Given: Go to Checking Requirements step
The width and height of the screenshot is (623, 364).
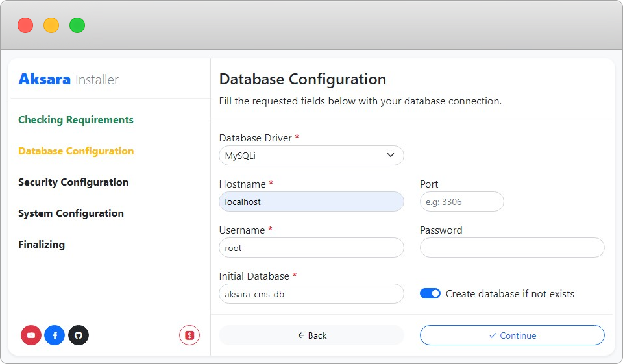Looking at the screenshot, I should (76, 119).
